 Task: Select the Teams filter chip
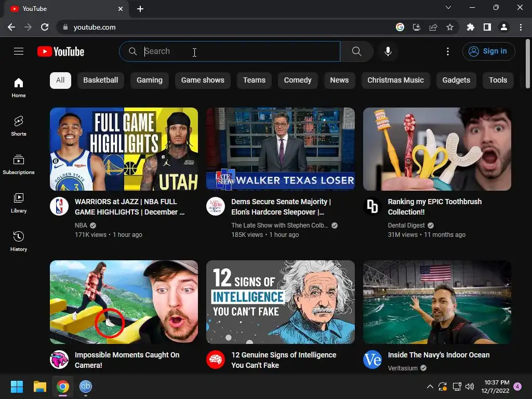point(254,81)
